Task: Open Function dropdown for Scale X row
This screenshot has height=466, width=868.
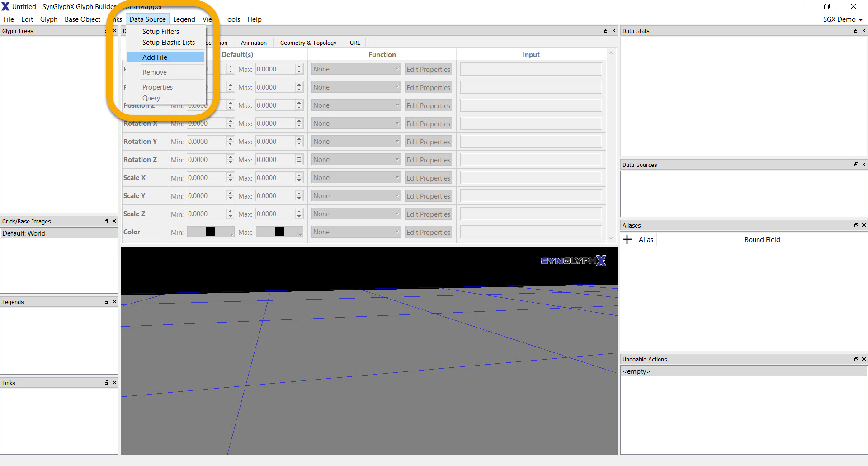Action: (356, 178)
